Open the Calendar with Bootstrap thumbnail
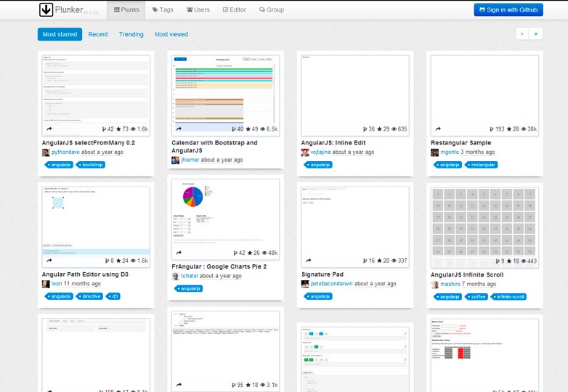568x392 pixels. pyautogui.click(x=225, y=95)
